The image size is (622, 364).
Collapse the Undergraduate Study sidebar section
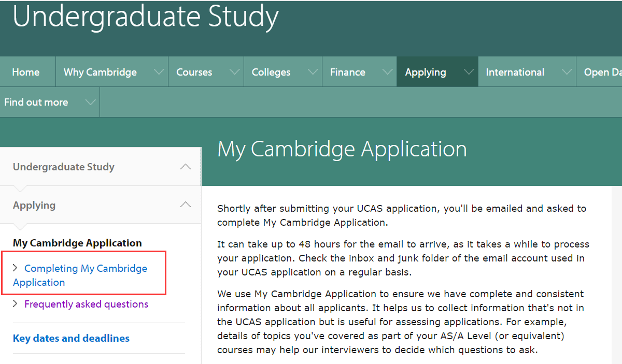coord(185,167)
